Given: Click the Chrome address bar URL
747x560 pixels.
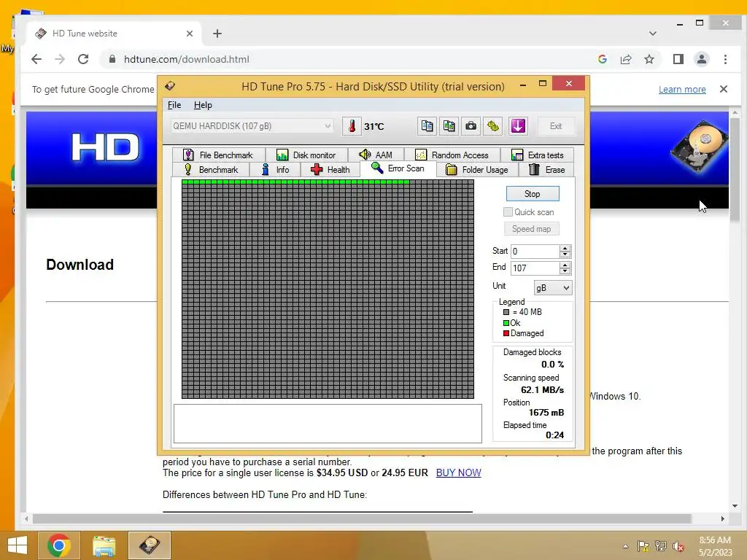Looking at the screenshot, I should point(186,59).
